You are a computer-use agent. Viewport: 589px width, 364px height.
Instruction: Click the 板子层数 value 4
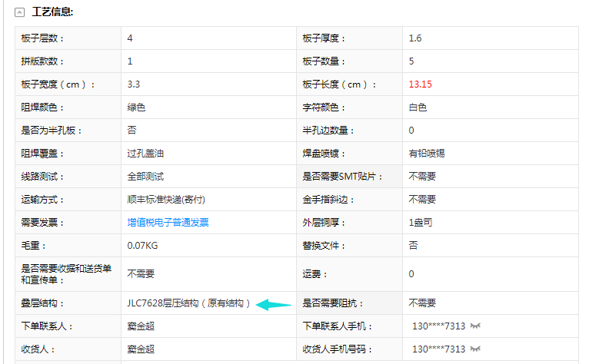click(130, 38)
